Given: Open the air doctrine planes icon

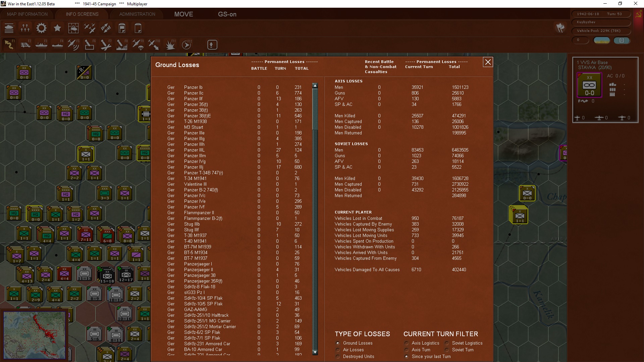Looking at the screenshot, I should (90, 28).
